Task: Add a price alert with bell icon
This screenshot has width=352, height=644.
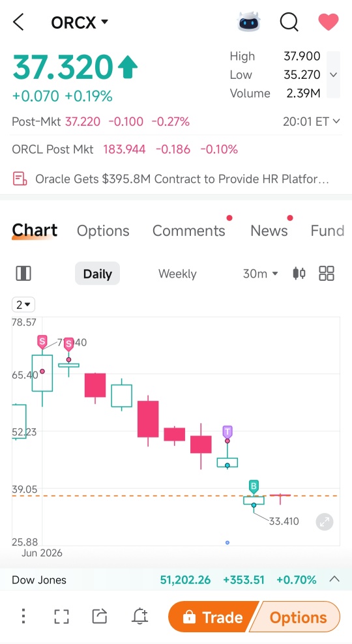Action: [x=139, y=616]
